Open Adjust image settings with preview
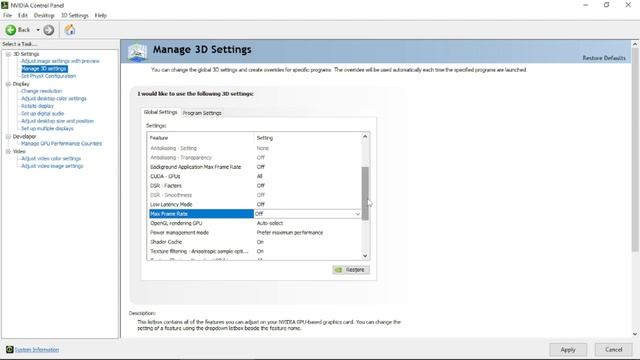Viewport: 640px width, 360px height. click(x=60, y=61)
